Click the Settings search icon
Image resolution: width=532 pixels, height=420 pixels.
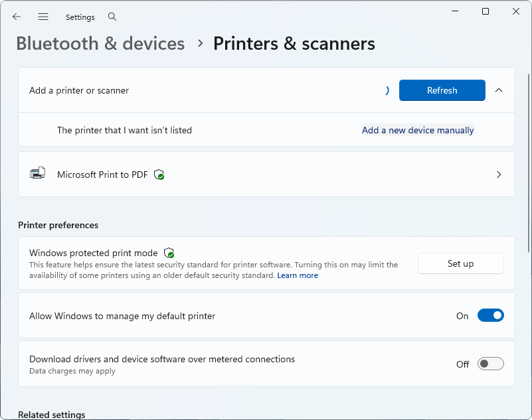click(112, 17)
